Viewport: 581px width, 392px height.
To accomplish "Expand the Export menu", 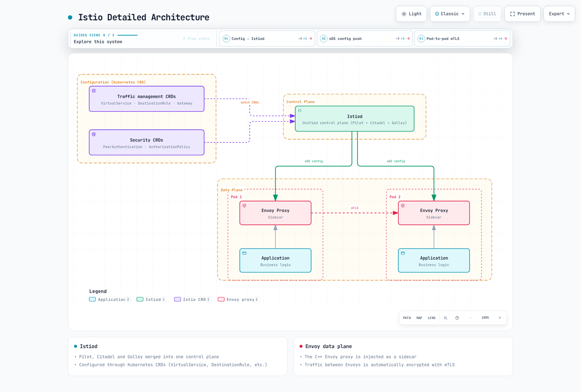I will pos(559,14).
